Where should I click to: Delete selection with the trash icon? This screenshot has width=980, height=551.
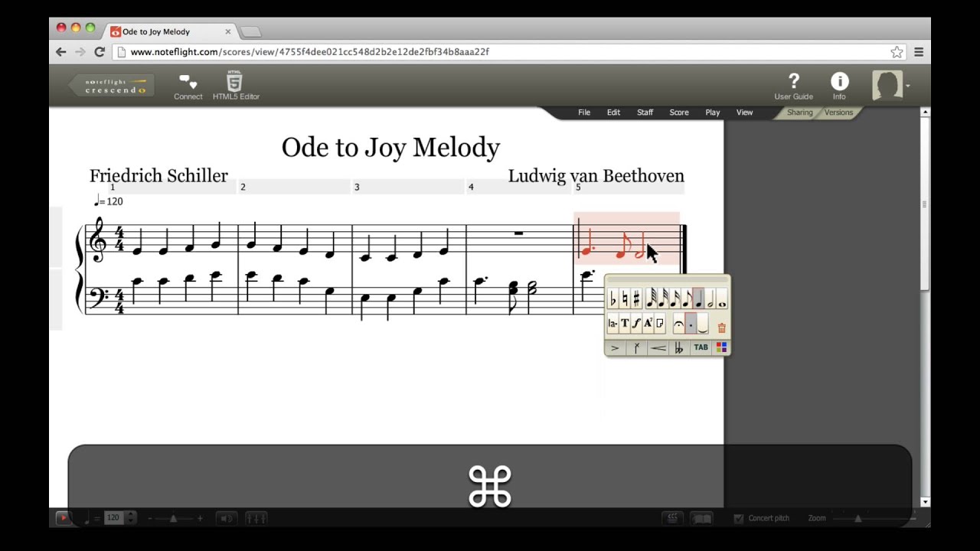[722, 328]
